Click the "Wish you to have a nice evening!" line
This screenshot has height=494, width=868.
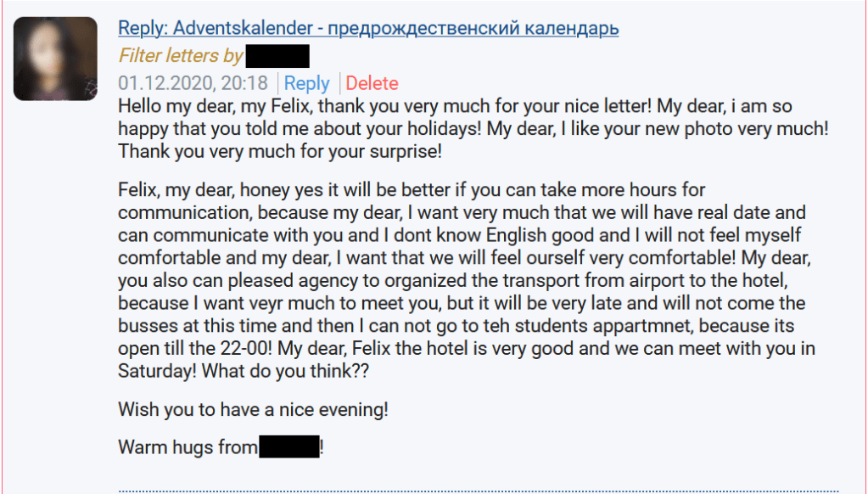tap(253, 409)
